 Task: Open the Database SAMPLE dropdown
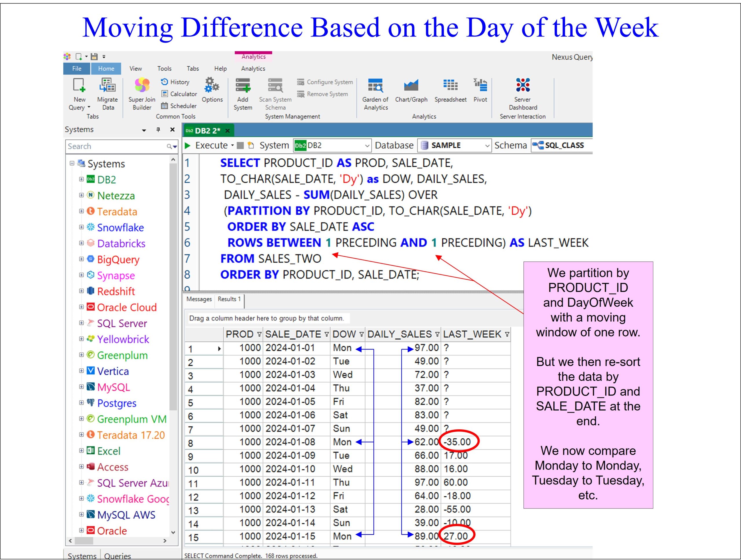click(x=487, y=146)
